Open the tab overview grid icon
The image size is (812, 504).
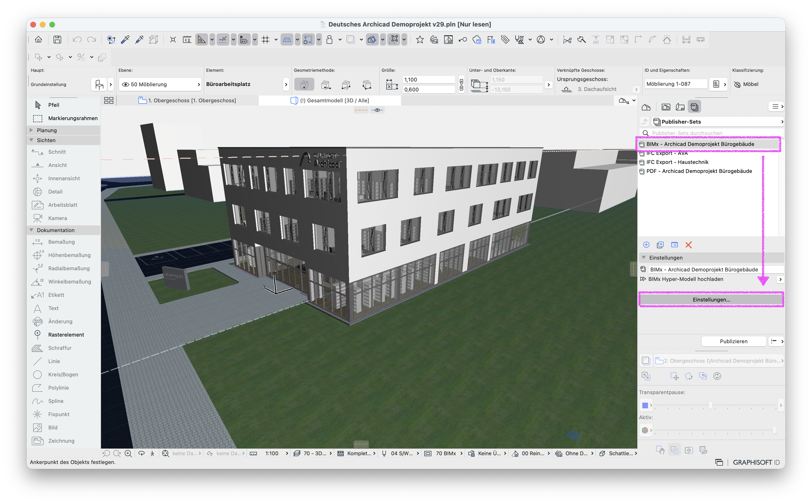pos(109,100)
